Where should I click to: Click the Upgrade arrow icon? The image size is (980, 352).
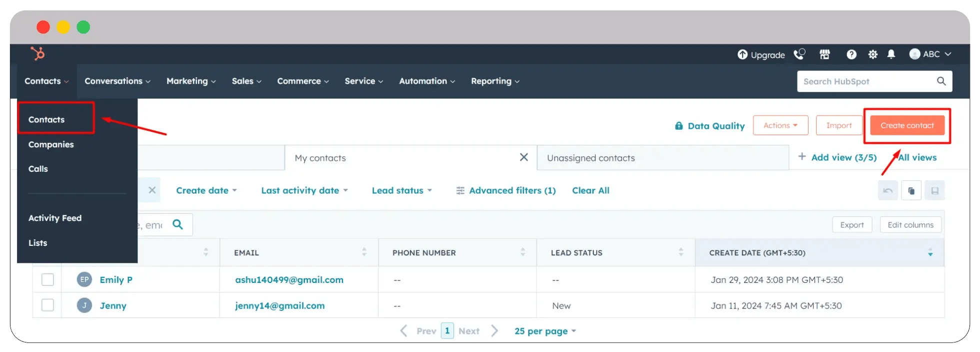(x=742, y=54)
